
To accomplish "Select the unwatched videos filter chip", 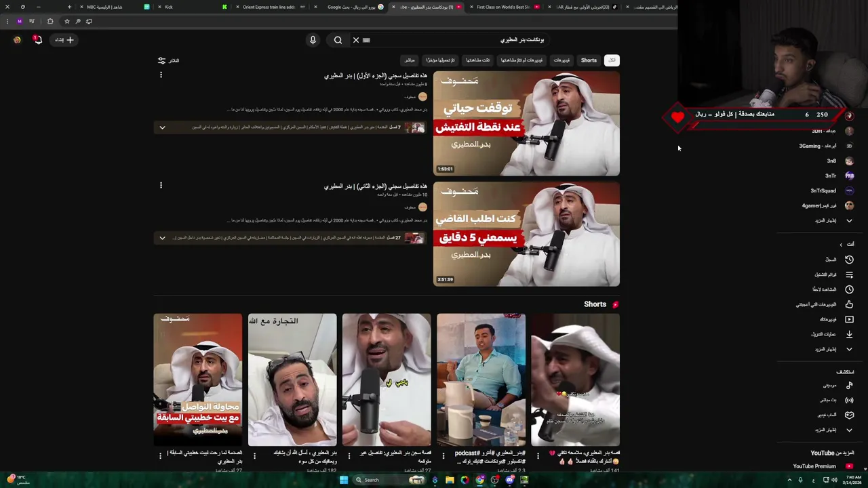I will pos(521,60).
